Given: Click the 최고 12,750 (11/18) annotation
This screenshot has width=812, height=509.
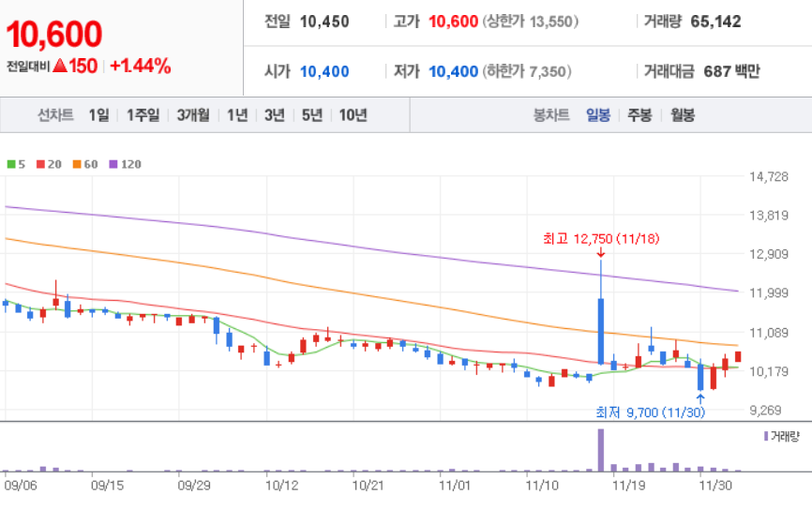Looking at the screenshot, I should (x=601, y=239).
